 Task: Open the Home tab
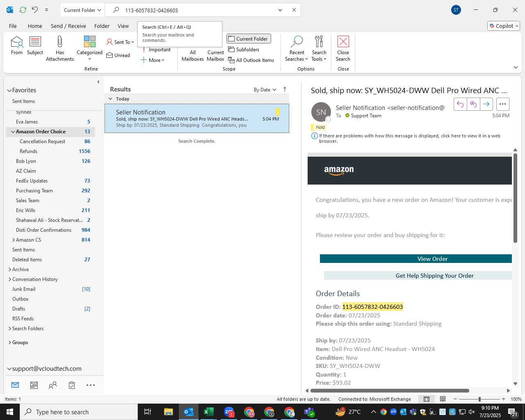(x=35, y=26)
